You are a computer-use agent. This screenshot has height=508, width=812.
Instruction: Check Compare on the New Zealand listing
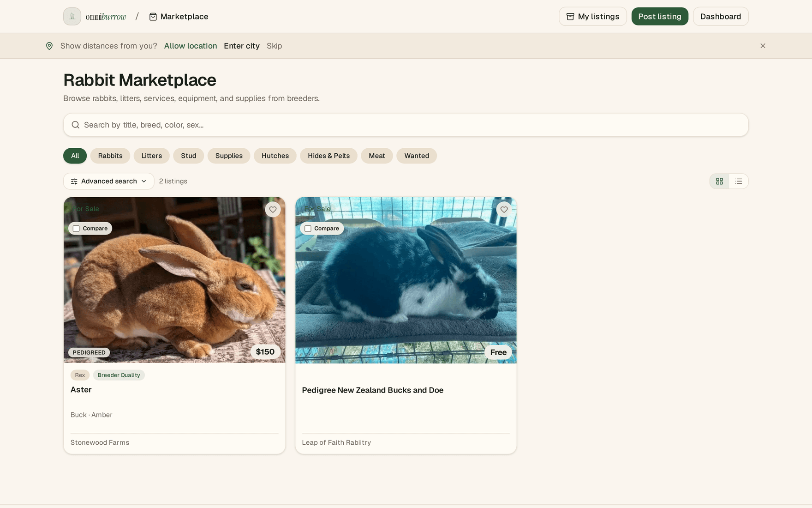pyautogui.click(x=308, y=229)
